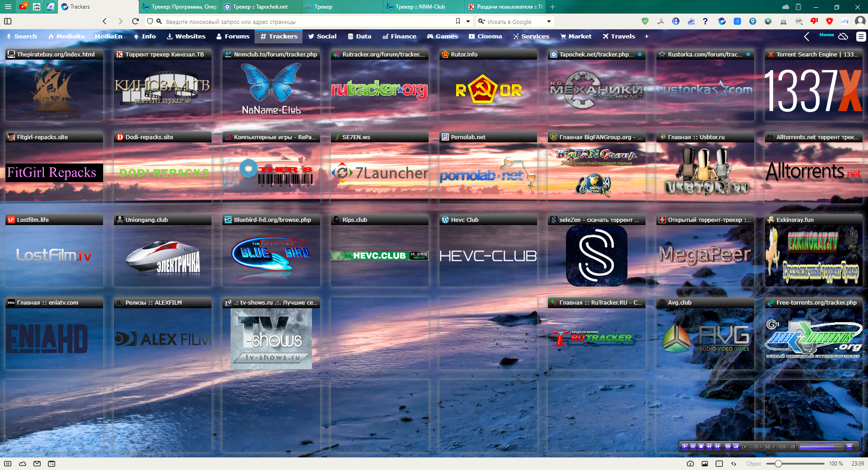868x470 pixels.
Task: Open the start page settings menu button
Action: coord(861,37)
